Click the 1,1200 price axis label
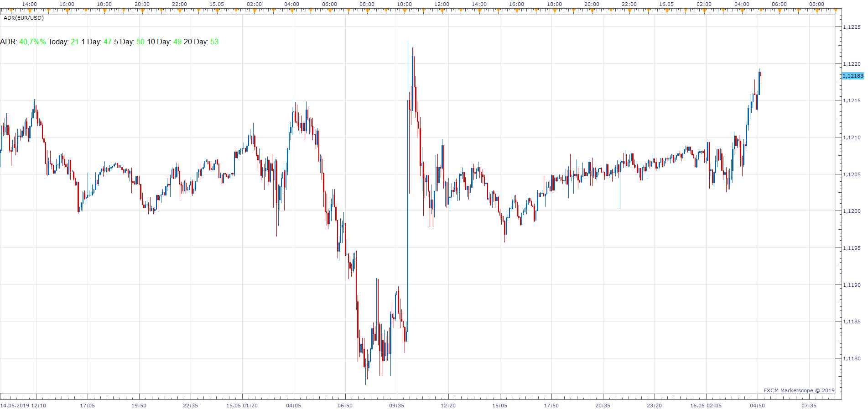868x411 pixels. tap(852, 211)
